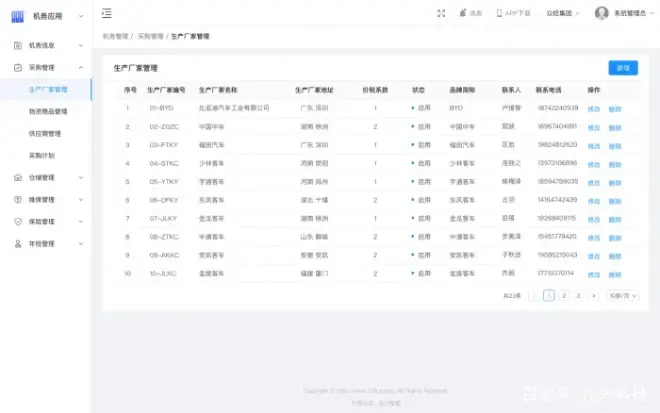Click the 机务信息 sidebar icon
660x413 pixels.
pos(17,45)
